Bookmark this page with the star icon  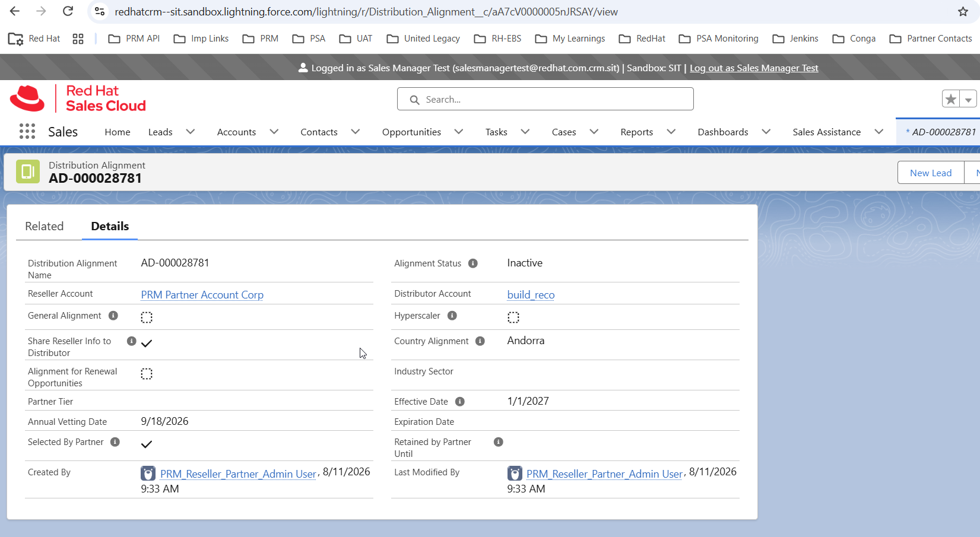[x=963, y=11]
